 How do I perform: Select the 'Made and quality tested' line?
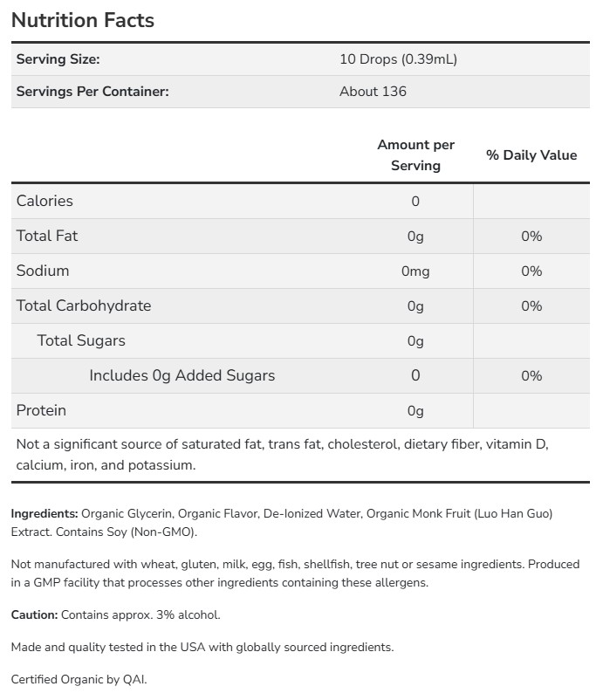coord(202,647)
